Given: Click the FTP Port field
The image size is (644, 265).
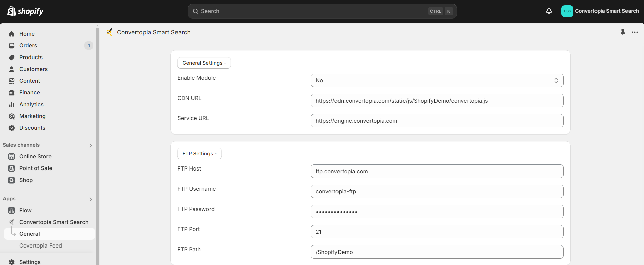Looking at the screenshot, I should [x=437, y=232].
